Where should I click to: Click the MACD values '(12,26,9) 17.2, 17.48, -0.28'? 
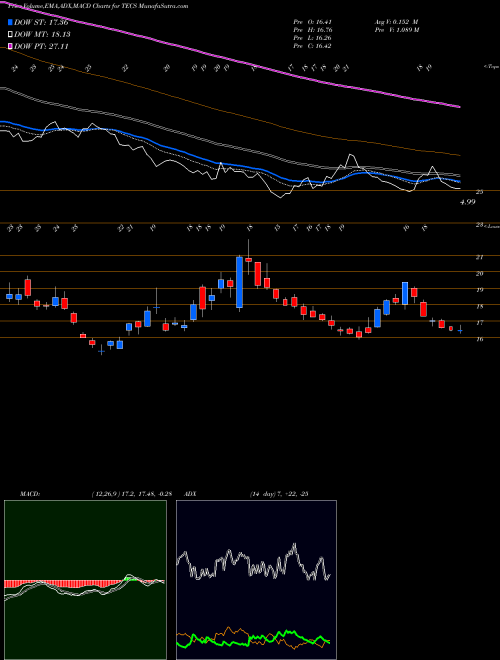[131, 494]
